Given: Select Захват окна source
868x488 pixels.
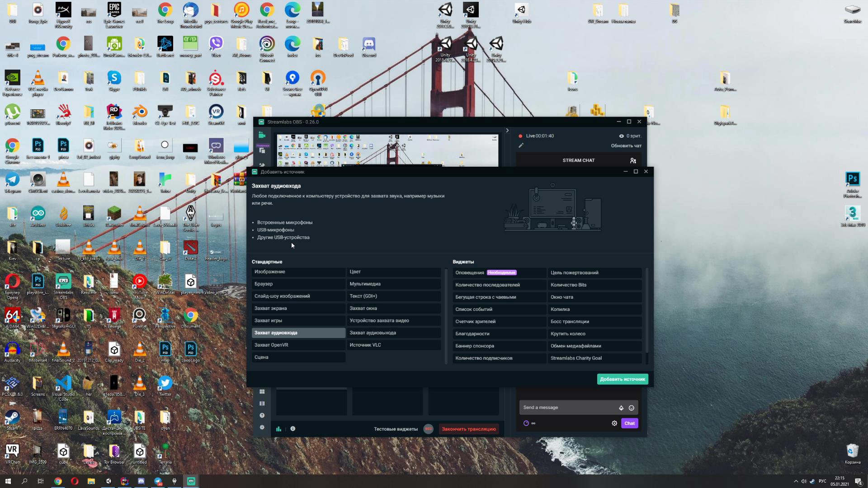Looking at the screenshot, I should pyautogui.click(x=394, y=309).
